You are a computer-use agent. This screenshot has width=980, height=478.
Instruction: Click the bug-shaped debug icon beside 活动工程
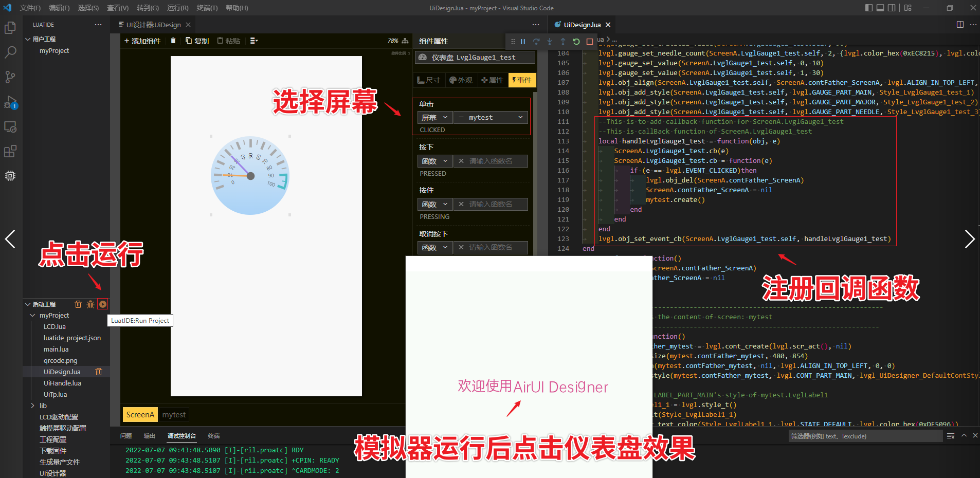90,304
